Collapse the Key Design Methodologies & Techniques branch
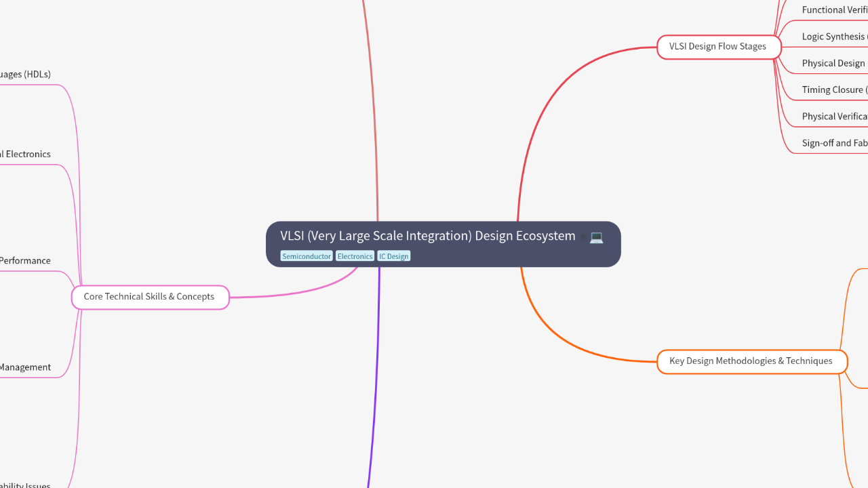Image resolution: width=868 pixels, height=488 pixels. 751,361
